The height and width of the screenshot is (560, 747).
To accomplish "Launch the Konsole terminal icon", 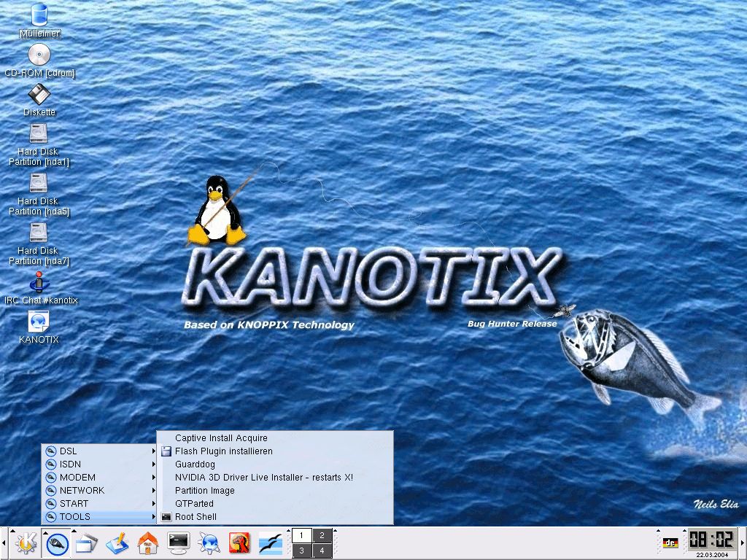I will pos(179,544).
